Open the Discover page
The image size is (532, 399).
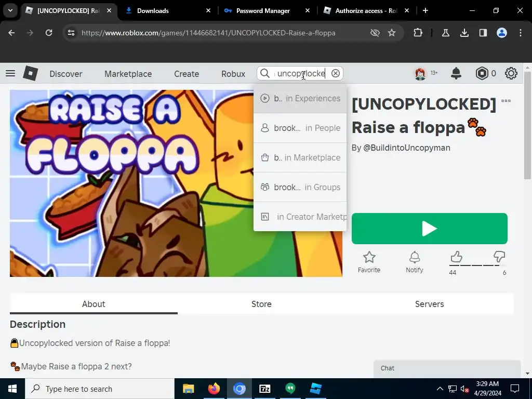click(66, 74)
